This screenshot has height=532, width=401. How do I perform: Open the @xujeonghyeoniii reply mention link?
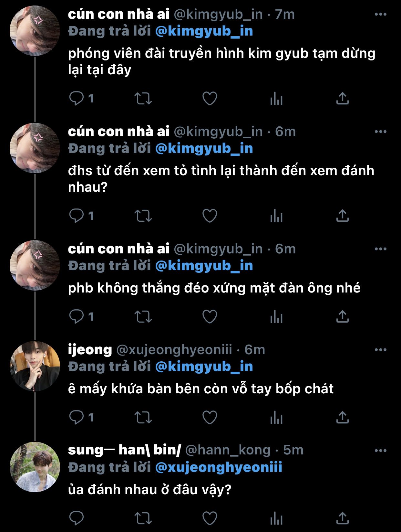click(x=219, y=467)
